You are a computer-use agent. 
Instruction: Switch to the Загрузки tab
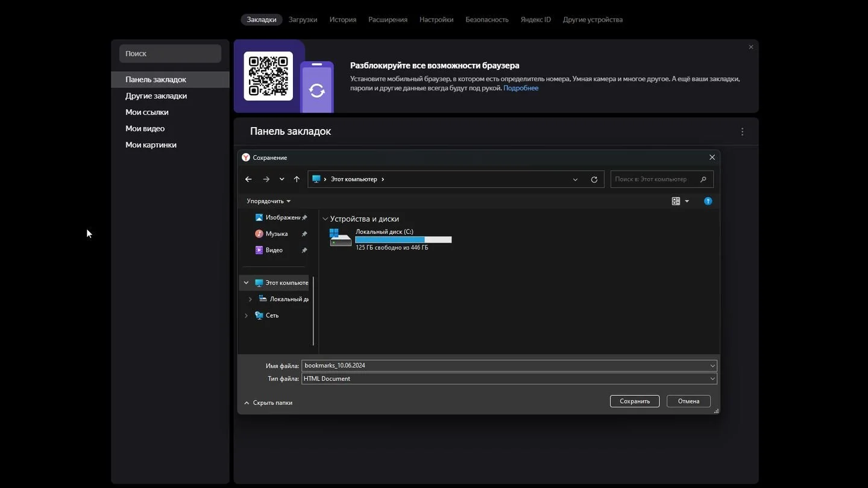(x=303, y=19)
